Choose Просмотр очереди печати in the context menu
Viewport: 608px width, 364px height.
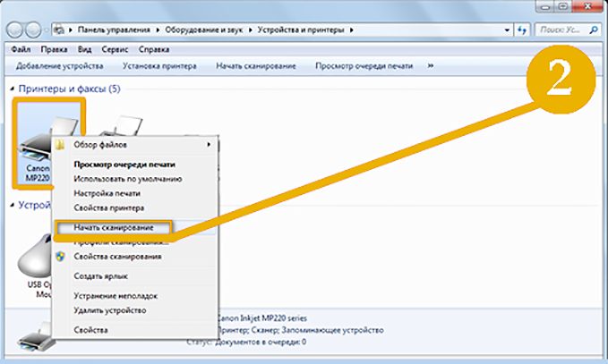(x=124, y=165)
